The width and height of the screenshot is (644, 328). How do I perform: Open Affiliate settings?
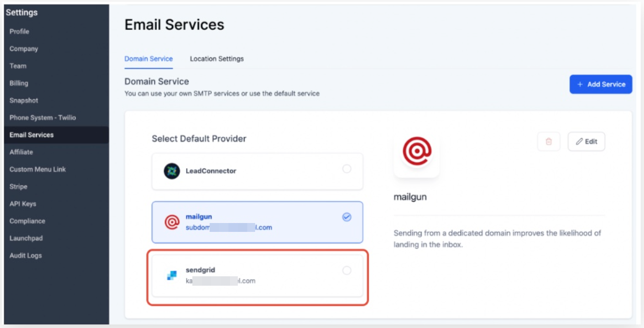point(21,152)
